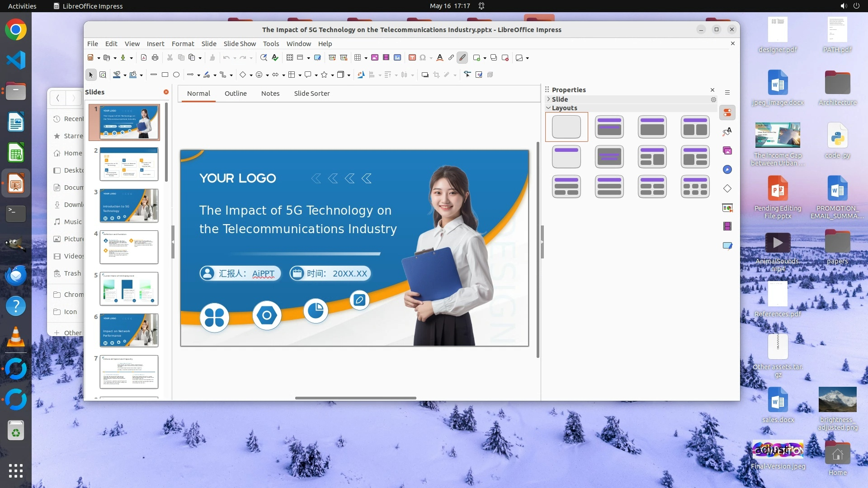The image size is (868, 488).
Task: Switch to the Slide Sorter tab
Action: point(311,94)
